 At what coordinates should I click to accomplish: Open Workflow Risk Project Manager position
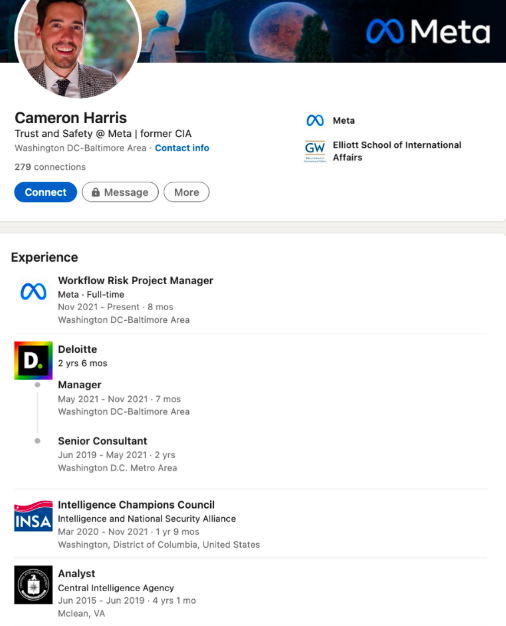coord(135,280)
